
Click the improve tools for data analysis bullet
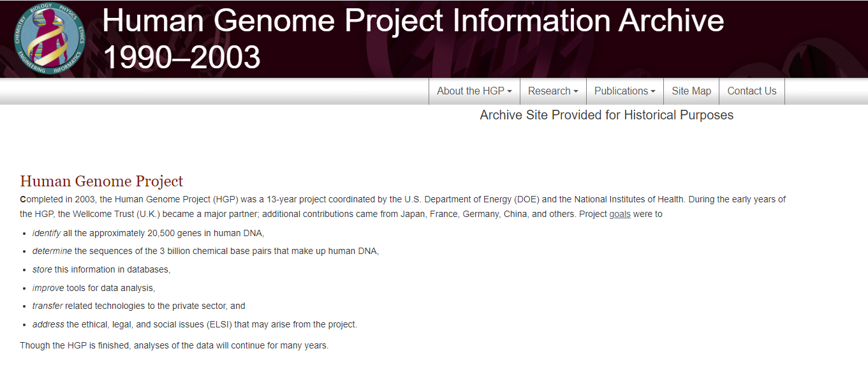94,288
